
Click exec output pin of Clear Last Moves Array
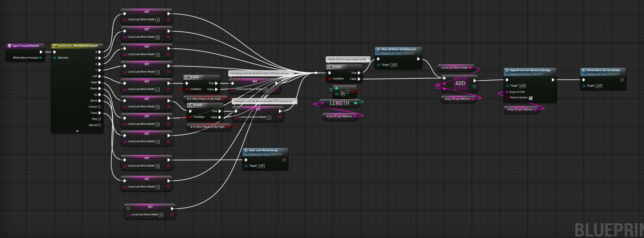tap(284, 160)
